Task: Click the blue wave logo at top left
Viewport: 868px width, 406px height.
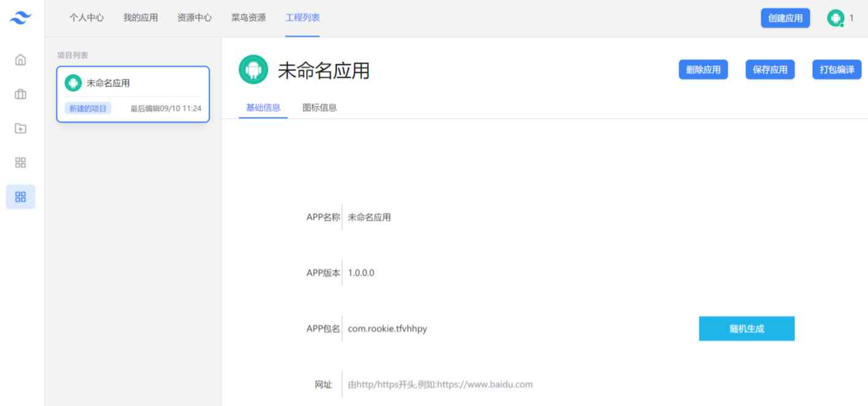Action: (x=20, y=18)
